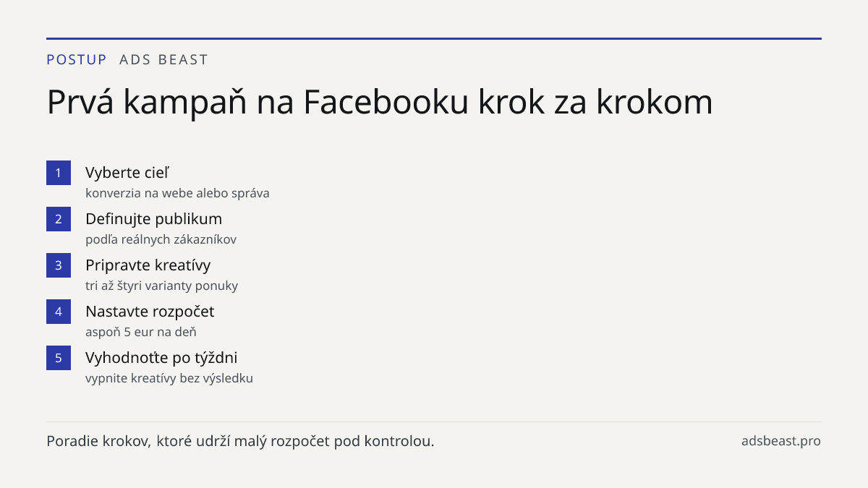Open the adsbeast.pro link

781,441
